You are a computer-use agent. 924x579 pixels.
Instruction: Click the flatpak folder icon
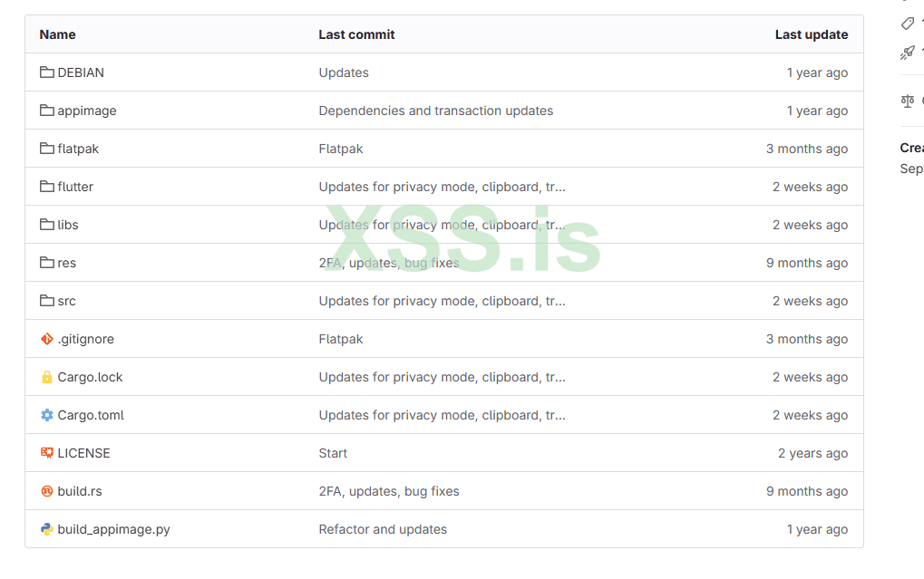point(47,149)
